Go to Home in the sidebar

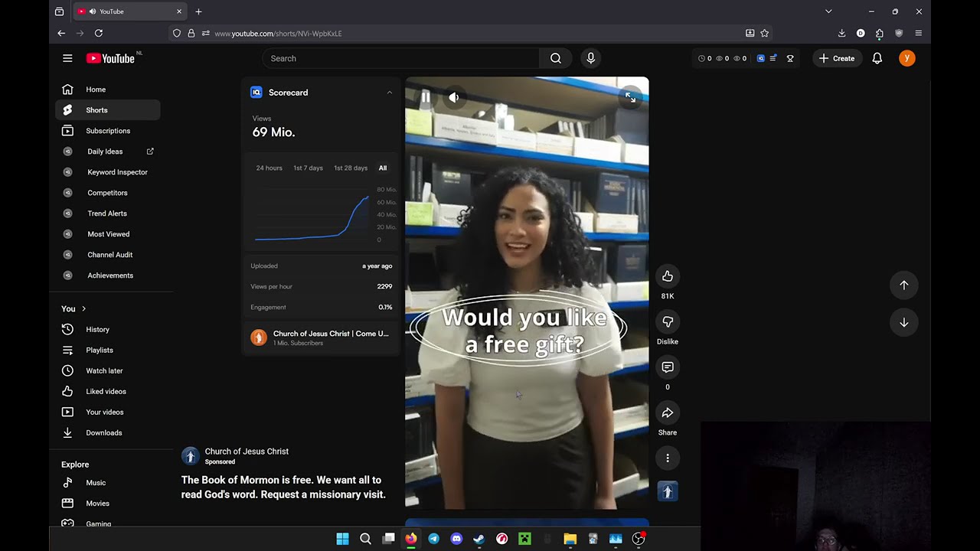pyautogui.click(x=107, y=90)
